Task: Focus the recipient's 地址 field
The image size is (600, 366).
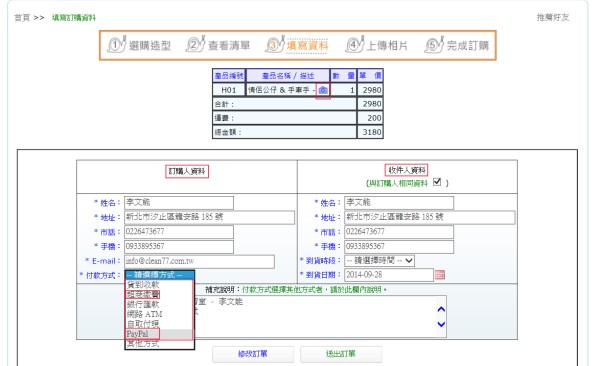Action: click(x=430, y=217)
